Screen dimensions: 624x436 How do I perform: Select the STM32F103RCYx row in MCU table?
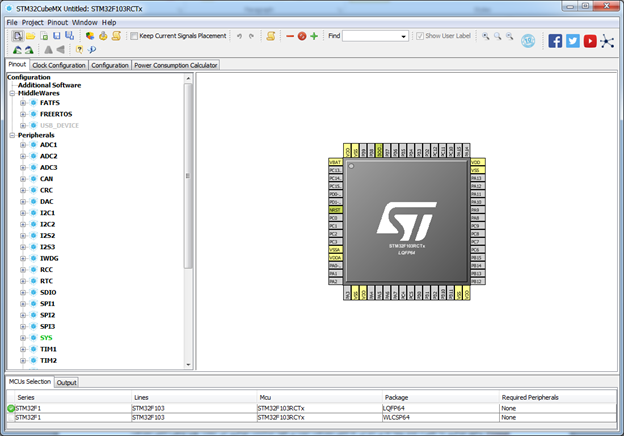[312, 418]
